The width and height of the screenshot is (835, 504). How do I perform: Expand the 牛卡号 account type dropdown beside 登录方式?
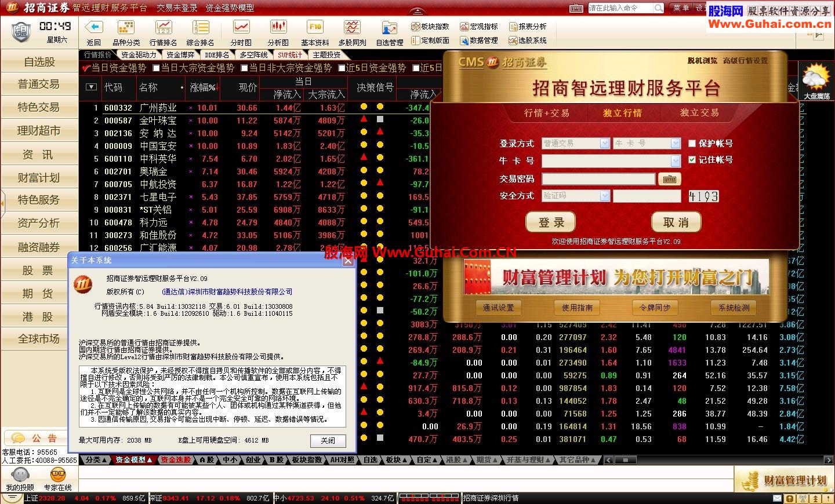676,143
